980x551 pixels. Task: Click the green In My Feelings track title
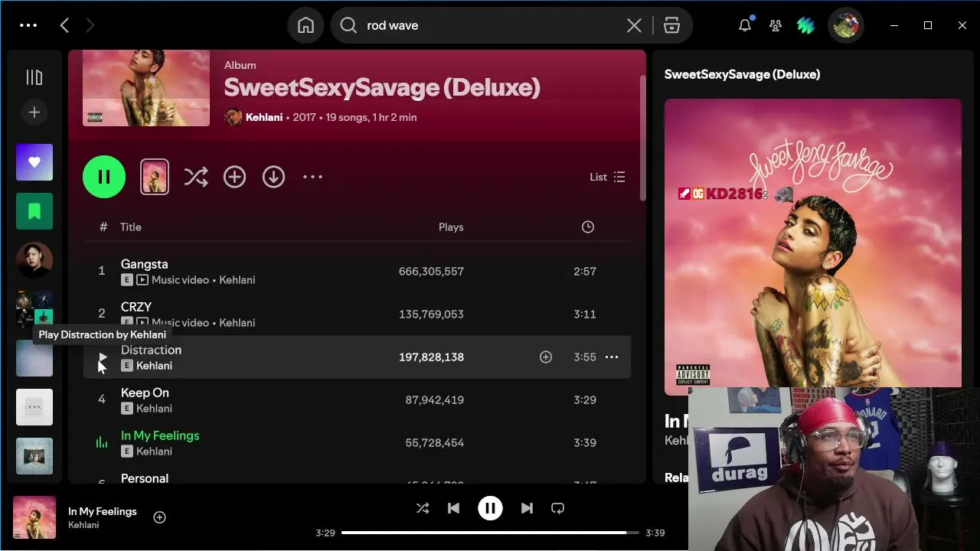click(x=160, y=435)
